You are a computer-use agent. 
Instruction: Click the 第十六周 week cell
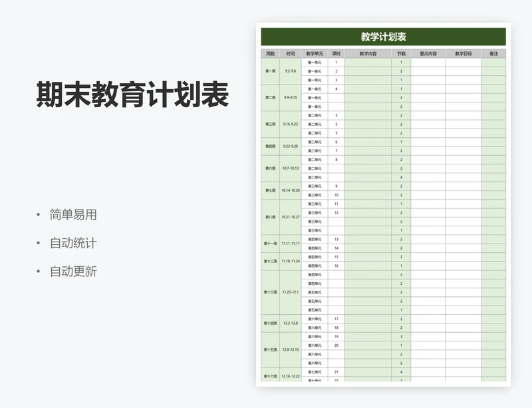coord(271,376)
